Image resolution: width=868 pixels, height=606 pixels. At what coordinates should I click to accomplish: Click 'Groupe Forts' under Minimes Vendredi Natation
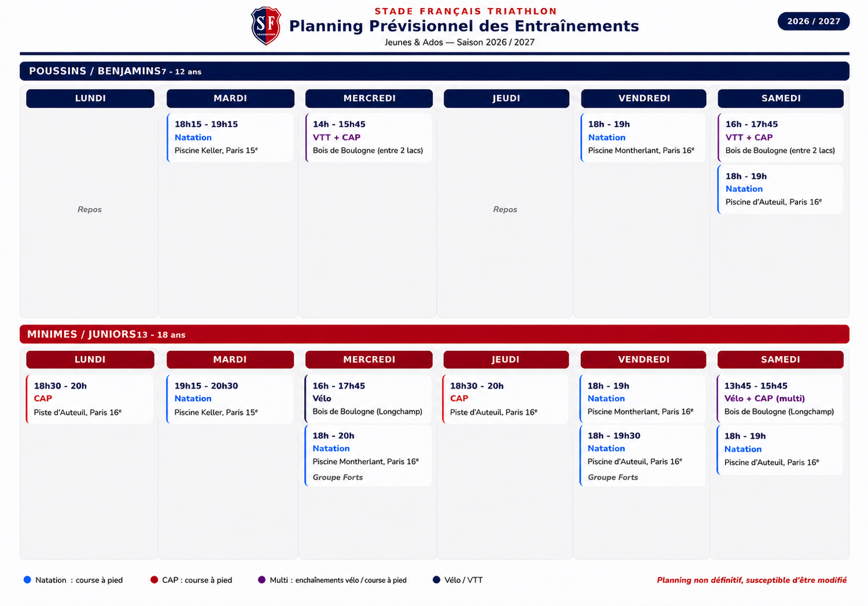[x=613, y=477]
